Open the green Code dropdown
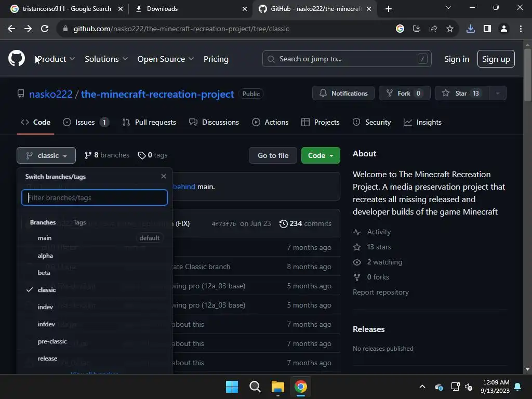Image resolution: width=532 pixels, height=399 pixels. (321, 155)
